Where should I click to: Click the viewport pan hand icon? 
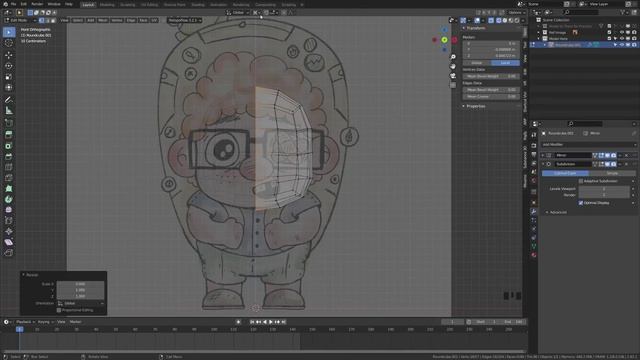pos(453,66)
